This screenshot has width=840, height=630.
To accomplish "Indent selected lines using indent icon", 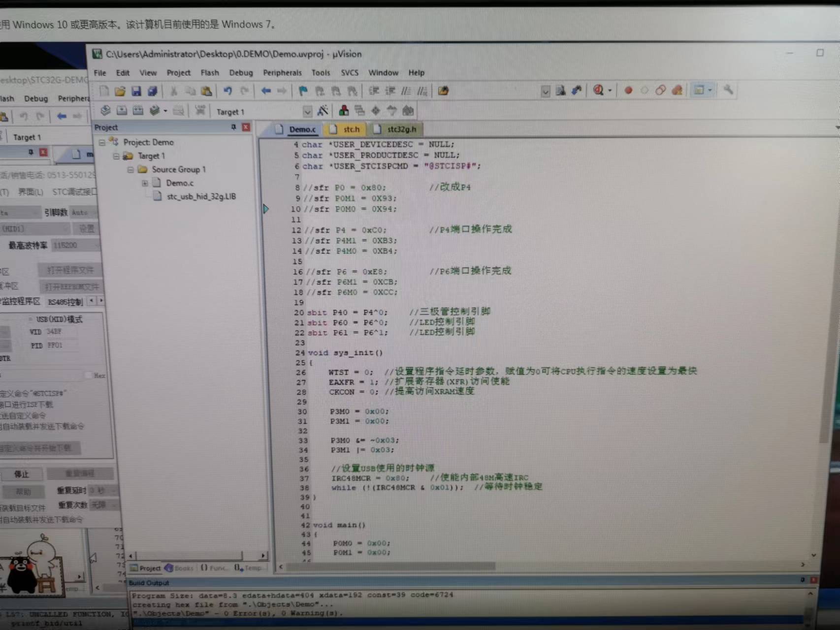I will click(x=374, y=91).
